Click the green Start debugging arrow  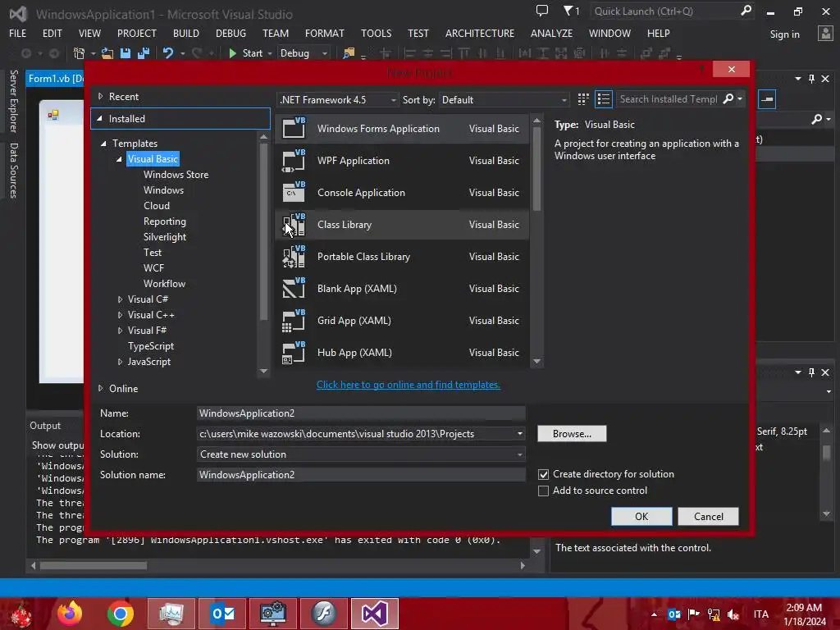tap(232, 53)
